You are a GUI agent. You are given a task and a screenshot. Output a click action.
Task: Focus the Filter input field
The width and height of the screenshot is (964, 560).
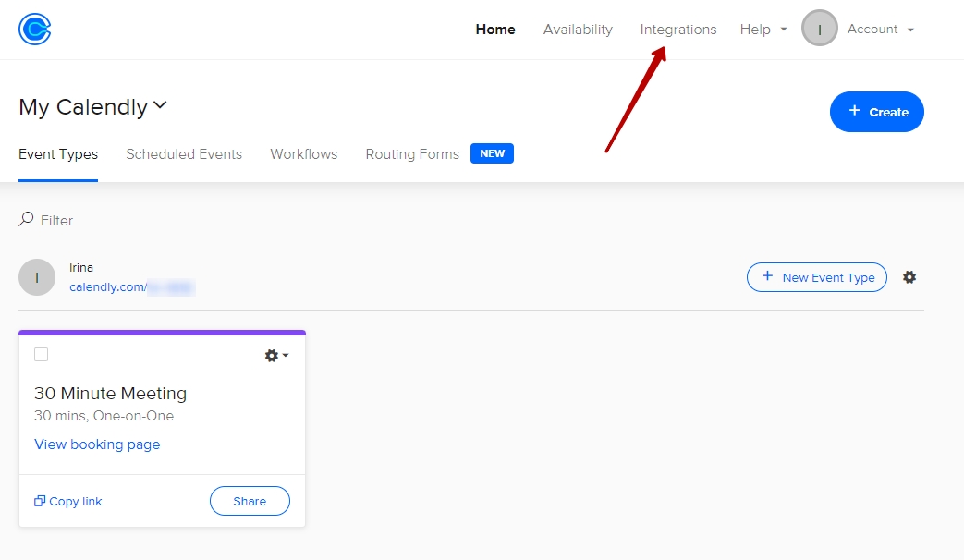[x=56, y=220]
